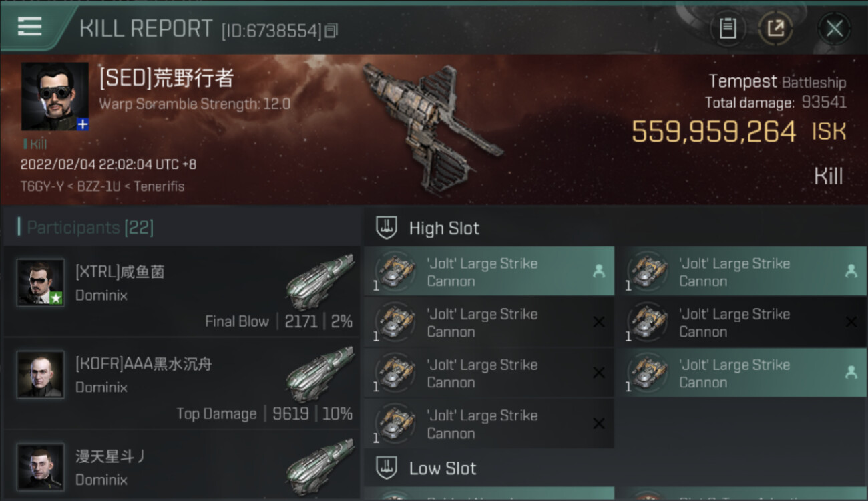Viewport: 868px width, 501px height.
Task: Select first participant's Dominix ship icon
Action: [x=320, y=281]
